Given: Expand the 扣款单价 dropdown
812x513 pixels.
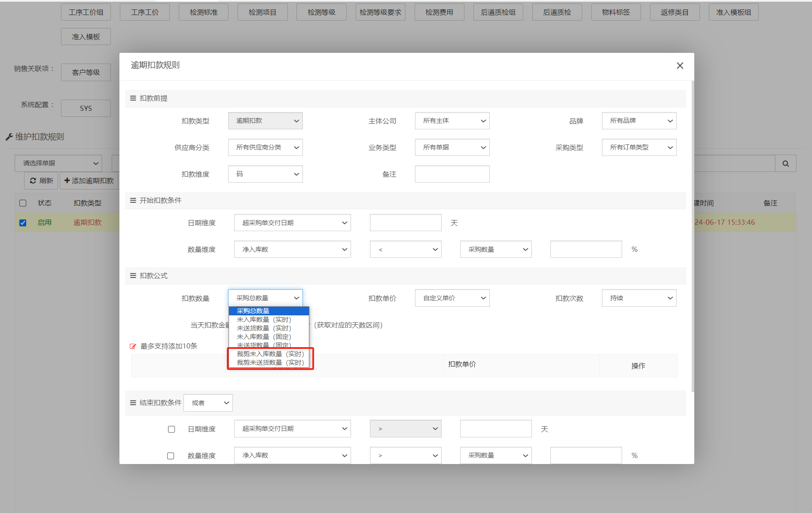Looking at the screenshot, I should pyautogui.click(x=452, y=298).
